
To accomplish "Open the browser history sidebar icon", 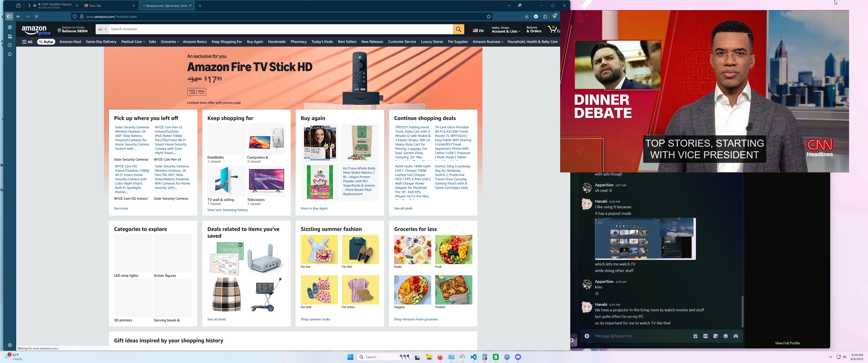I will tap(10, 45).
